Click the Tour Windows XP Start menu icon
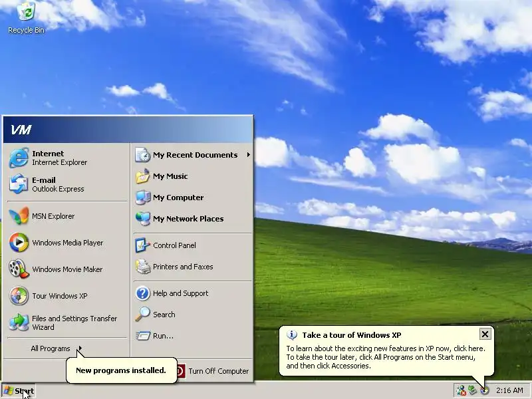532x399 pixels. tap(19, 295)
